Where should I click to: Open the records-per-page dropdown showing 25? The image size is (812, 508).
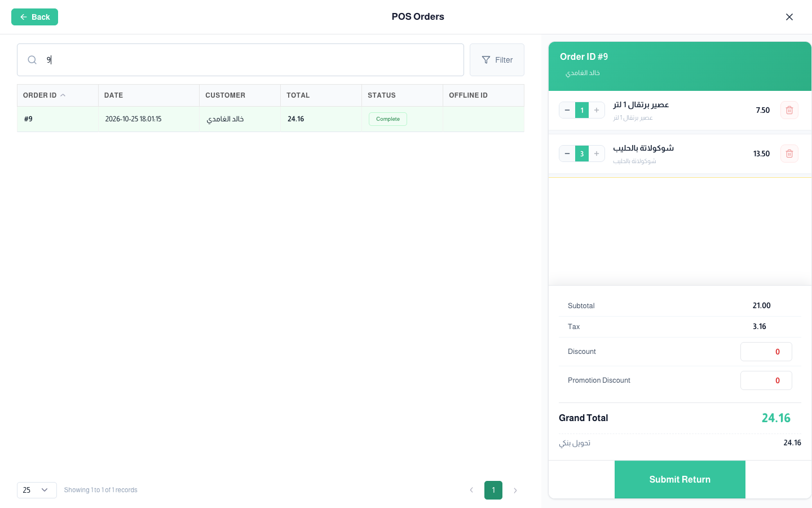coord(37,490)
